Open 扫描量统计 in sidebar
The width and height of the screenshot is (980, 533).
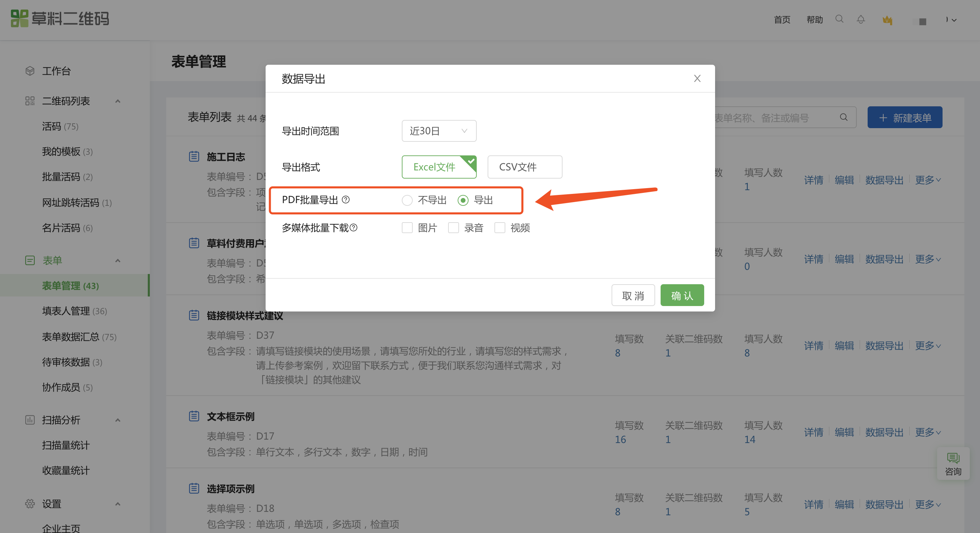coord(66,445)
